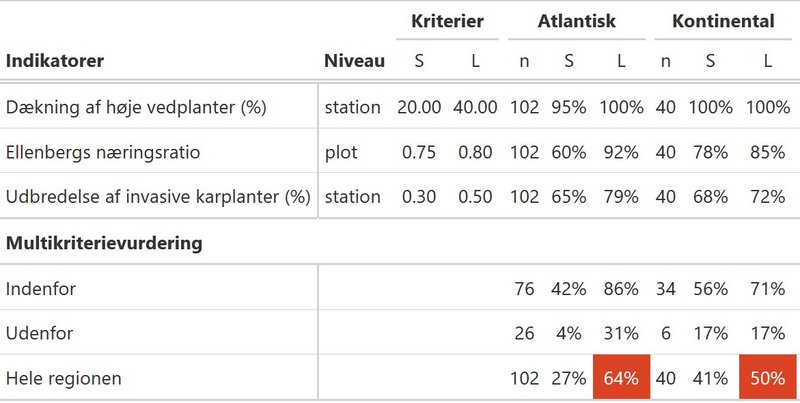Select the Dækning af høje vedplanter row label

pyautogui.click(x=136, y=107)
